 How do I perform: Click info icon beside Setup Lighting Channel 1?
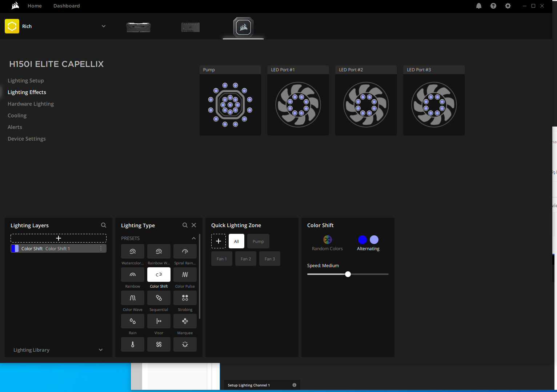pyautogui.click(x=294, y=385)
